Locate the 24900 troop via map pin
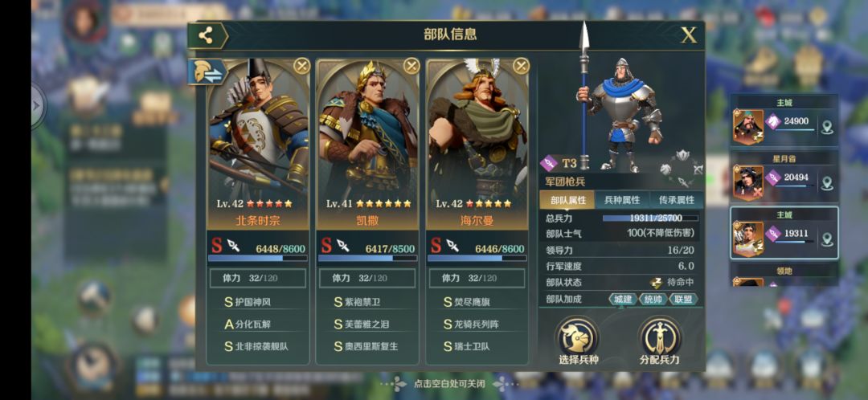This screenshot has height=400, width=868. pyautogui.click(x=827, y=128)
